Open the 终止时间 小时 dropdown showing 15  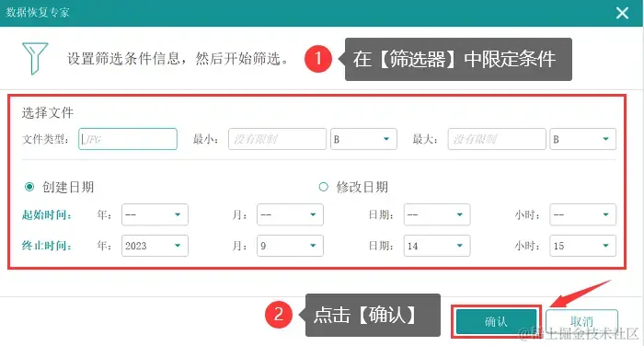582,246
